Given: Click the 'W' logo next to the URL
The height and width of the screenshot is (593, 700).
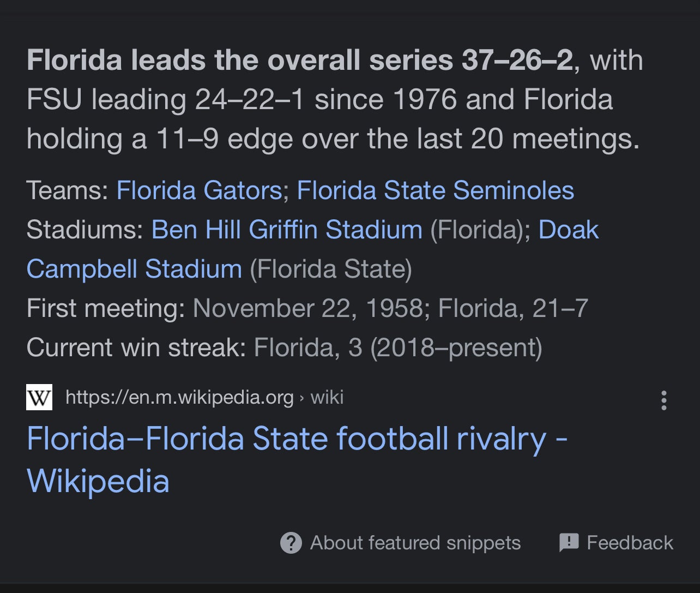Looking at the screenshot, I should click(x=38, y=397).
